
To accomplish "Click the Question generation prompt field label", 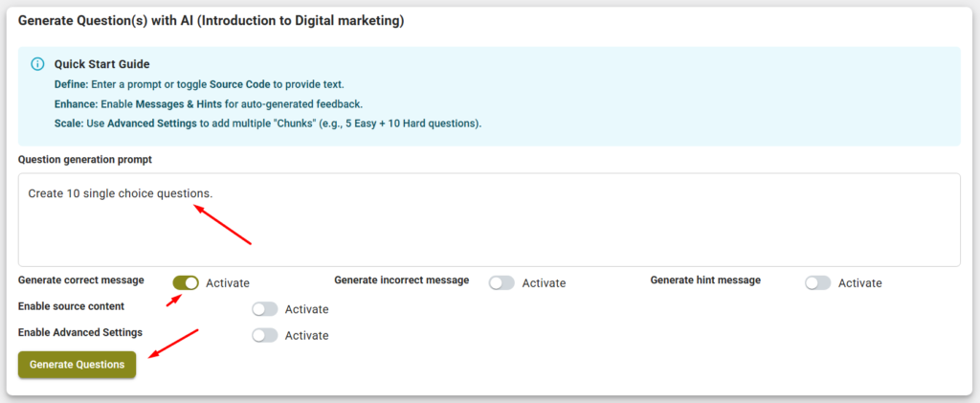I will [85, 159].
